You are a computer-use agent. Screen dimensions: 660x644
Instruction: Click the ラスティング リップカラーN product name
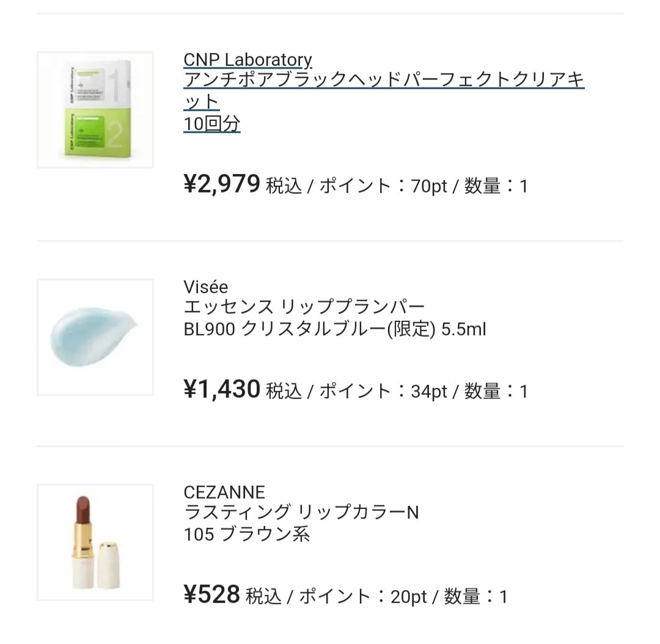pyautogui.click(x=301, y=513)
